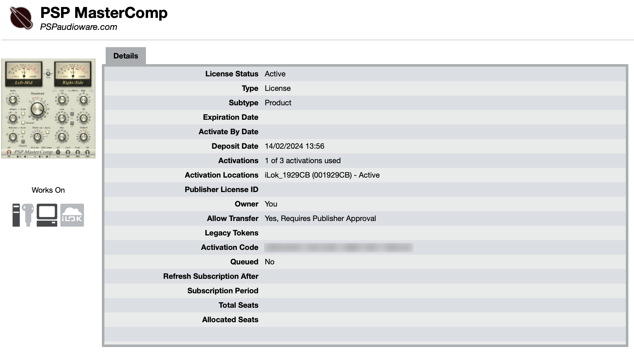
Task: Click the Subtype value Product
Action: click(x=278, y=103)
